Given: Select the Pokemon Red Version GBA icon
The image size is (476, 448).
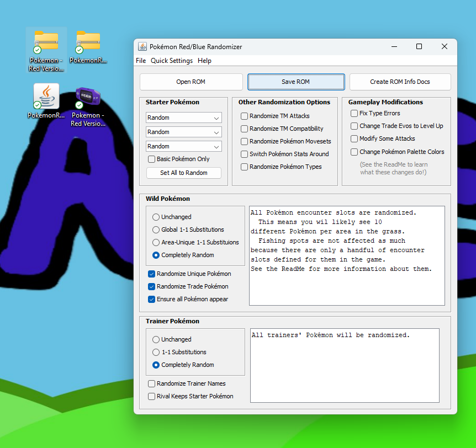Looking at the screenshot, I should (88, 106).
